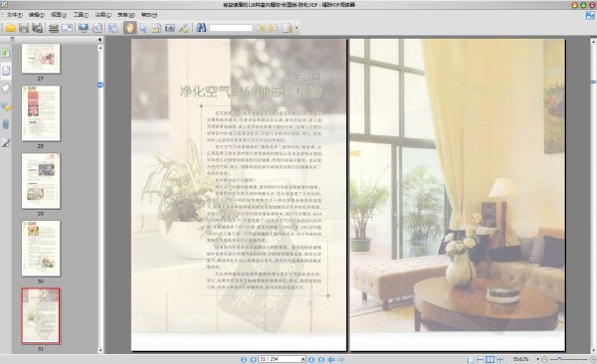Click document scrollbar down arrow

(x=593, y=350)
